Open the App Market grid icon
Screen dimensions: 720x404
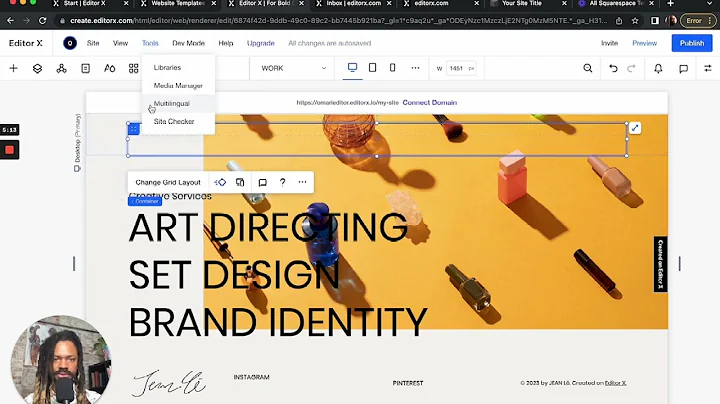133,68
